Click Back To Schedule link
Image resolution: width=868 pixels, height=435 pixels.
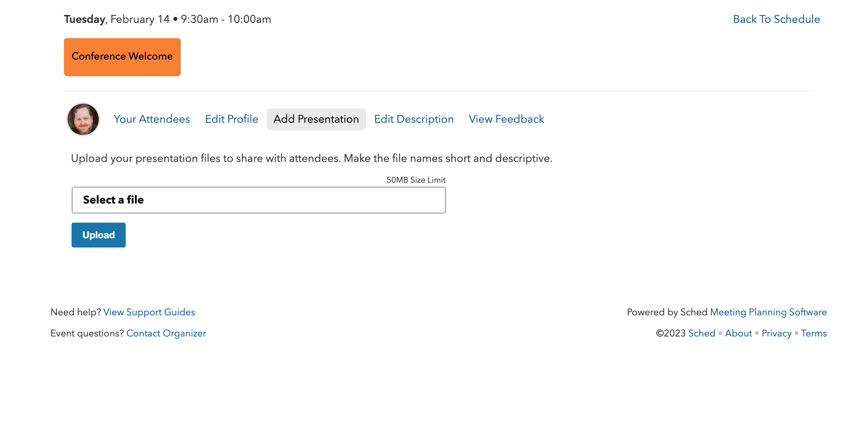tap(776, 19)
